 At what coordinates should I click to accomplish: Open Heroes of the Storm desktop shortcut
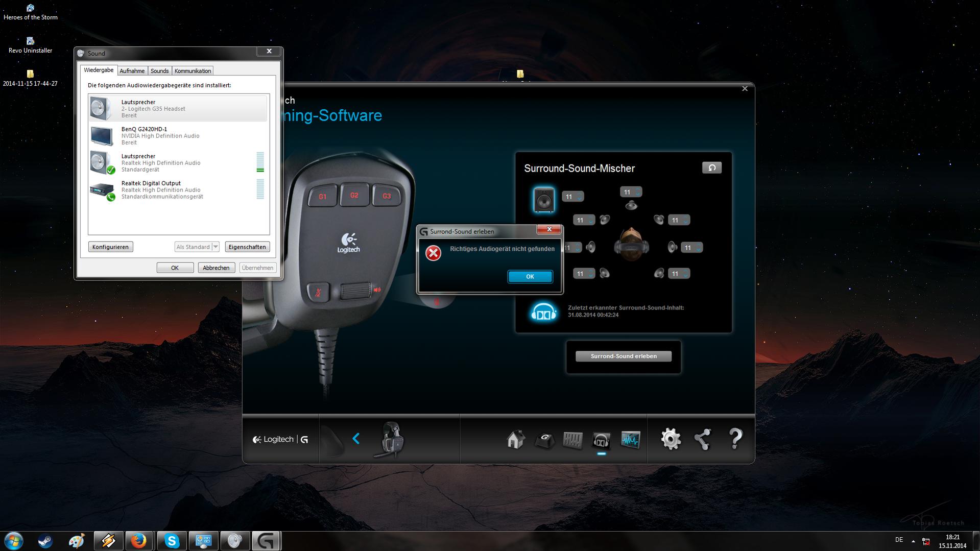coord(30,12)
